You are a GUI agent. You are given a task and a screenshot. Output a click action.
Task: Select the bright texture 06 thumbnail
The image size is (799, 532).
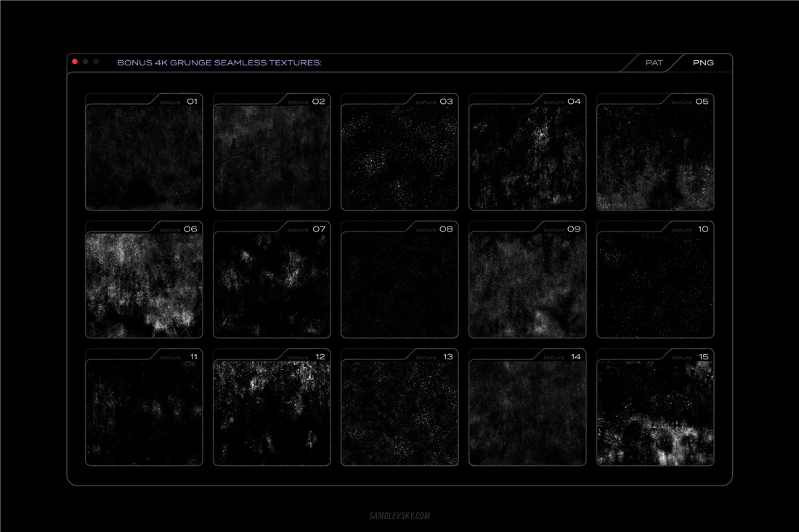tap(144, 285)
